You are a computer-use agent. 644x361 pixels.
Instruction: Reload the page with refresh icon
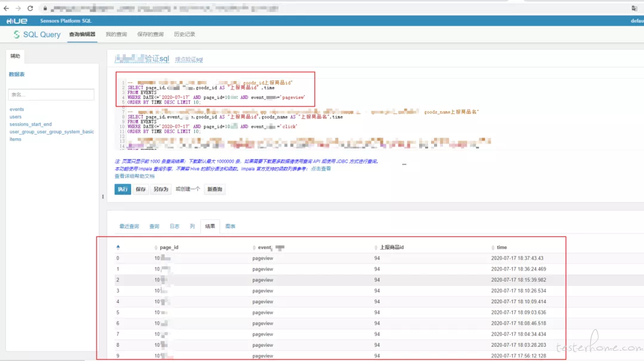30,8
